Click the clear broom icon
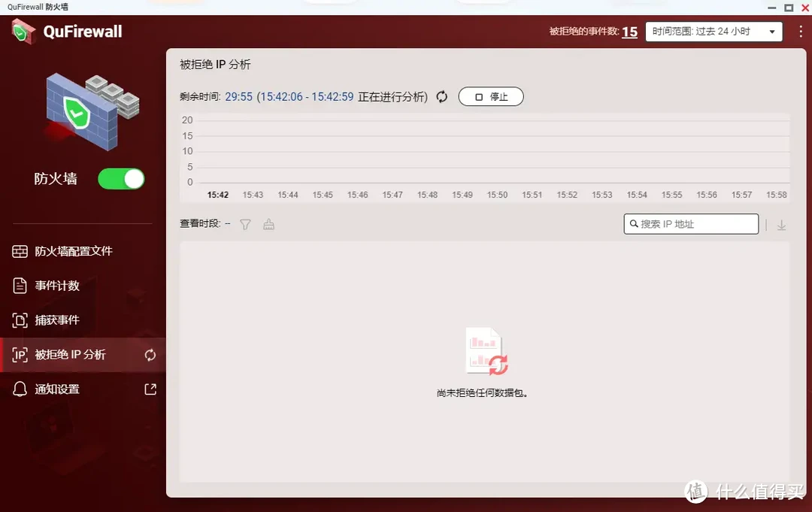812x512 pixels. (x=268, y=224)
